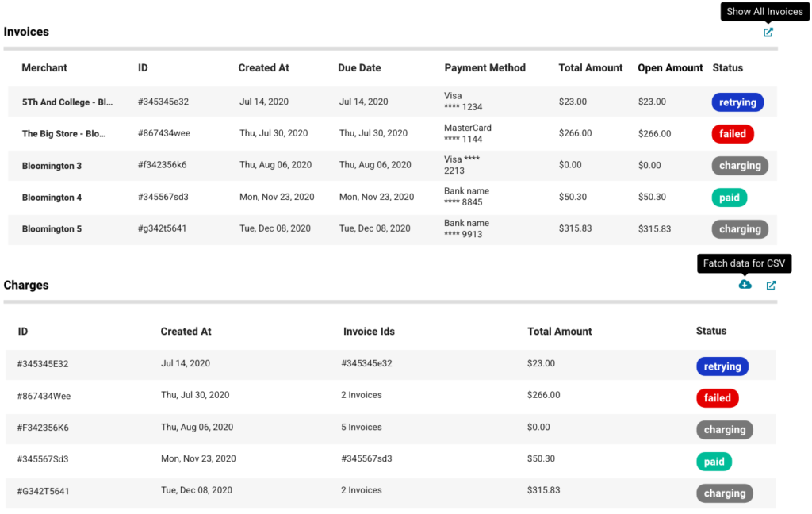Click the Due Date column header
The width and height of the screenshot is (812, 514).
[359, 68]
